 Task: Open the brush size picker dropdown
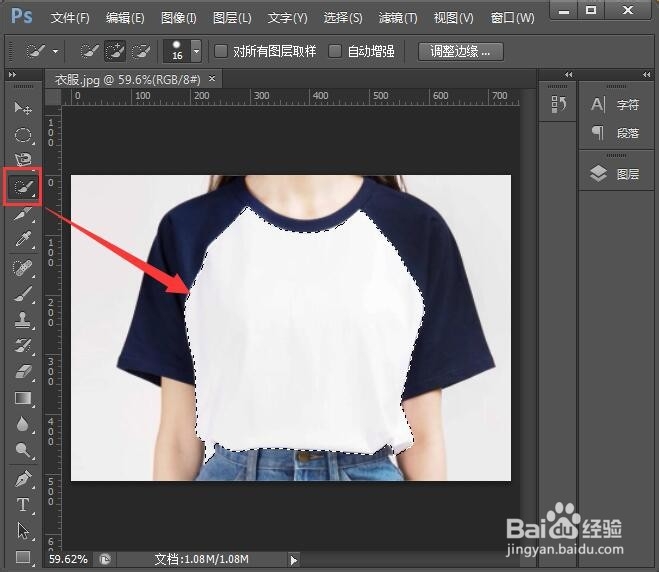[196, 51]
